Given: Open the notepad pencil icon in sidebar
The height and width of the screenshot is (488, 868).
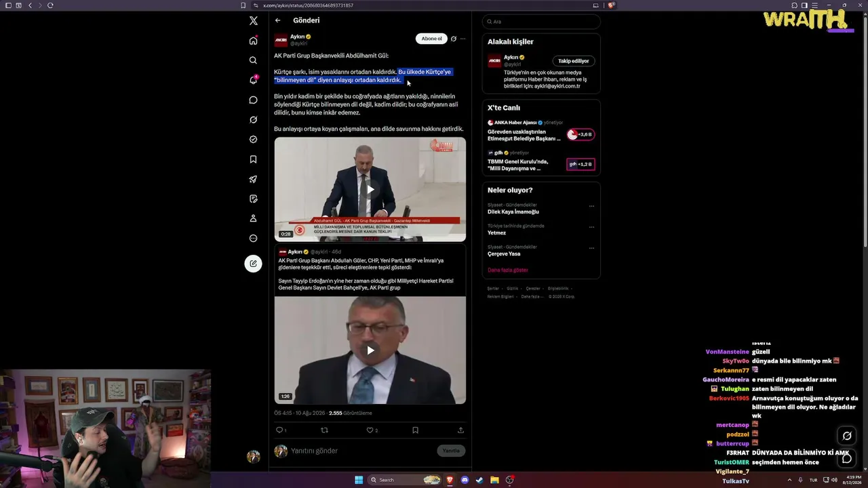Looking at the screenshot, I should [253, 199].
